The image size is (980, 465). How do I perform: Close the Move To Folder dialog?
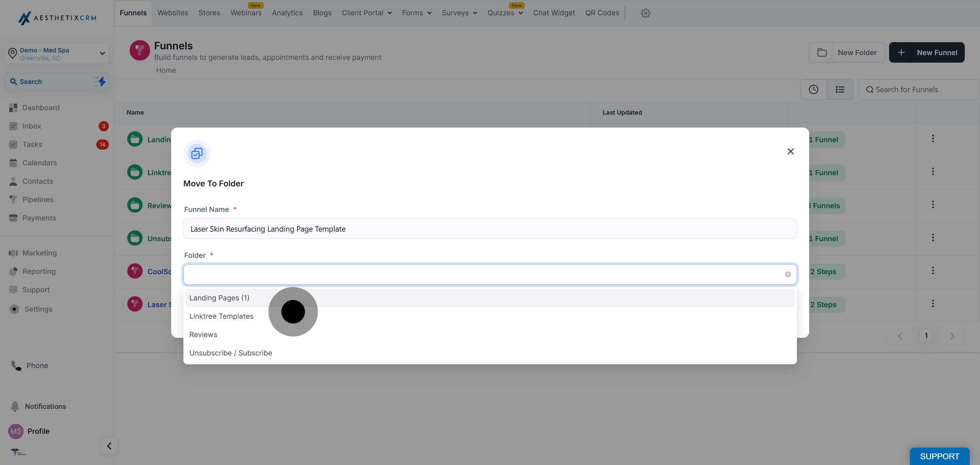(x=790, y=151)
